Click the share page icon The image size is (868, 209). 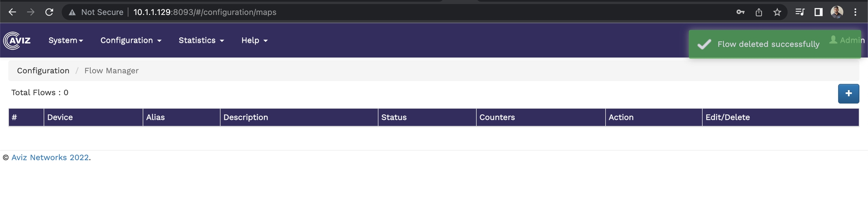pos(759,12)
